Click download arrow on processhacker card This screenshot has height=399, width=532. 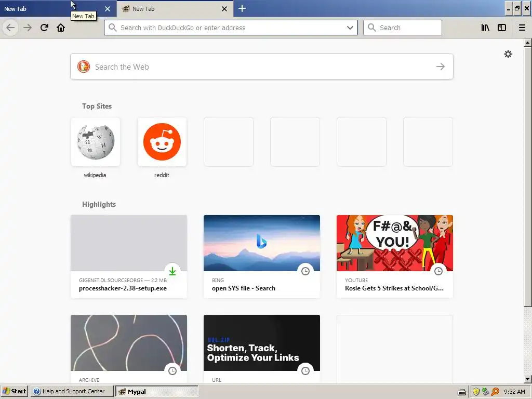coord(172,271)
